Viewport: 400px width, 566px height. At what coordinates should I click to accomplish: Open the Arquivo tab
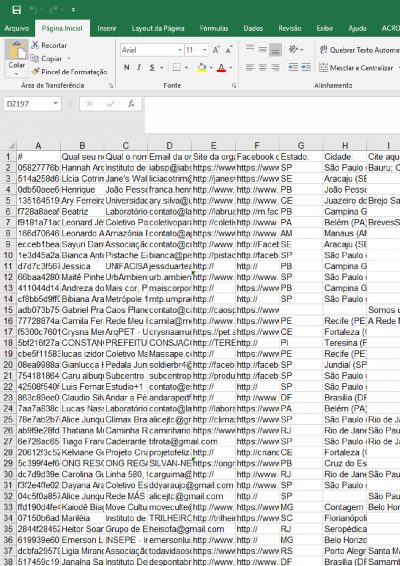point(17,28)
